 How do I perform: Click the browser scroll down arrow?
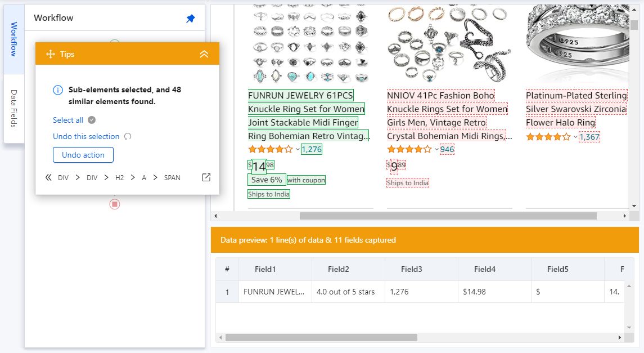tap(634, 206)
